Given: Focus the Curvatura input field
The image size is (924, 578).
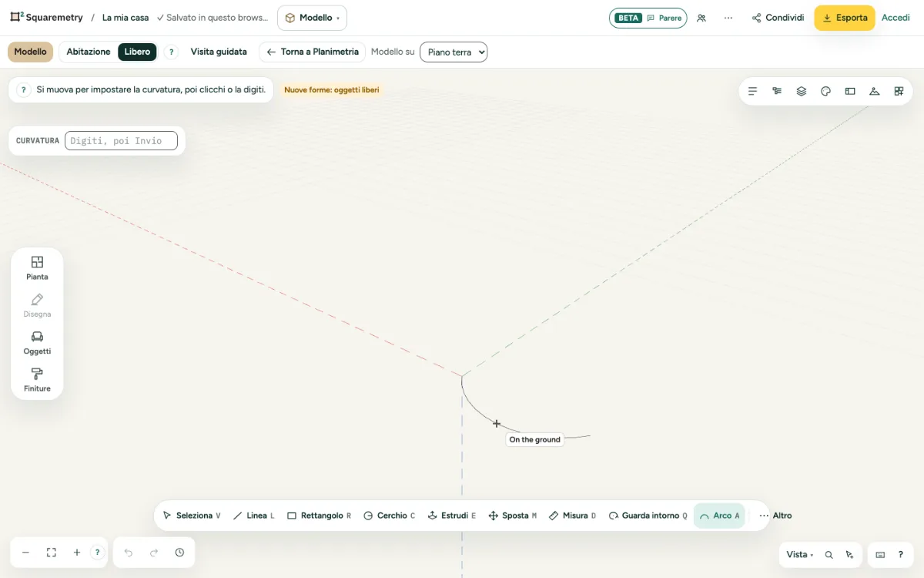Looking at the screenshot, I should [121, 140].
